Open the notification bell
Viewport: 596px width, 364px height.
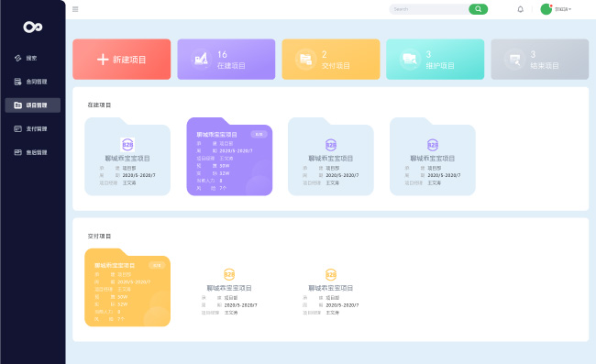click(521, 9)
